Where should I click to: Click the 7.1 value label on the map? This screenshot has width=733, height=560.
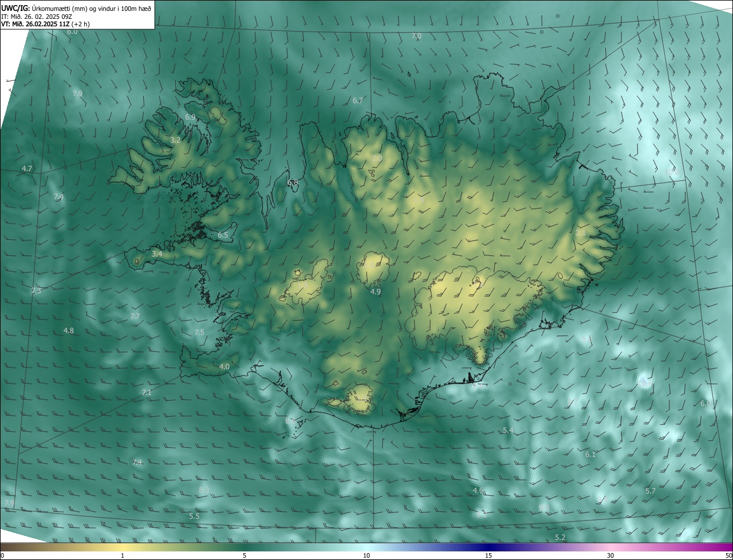tap(147, 392)
